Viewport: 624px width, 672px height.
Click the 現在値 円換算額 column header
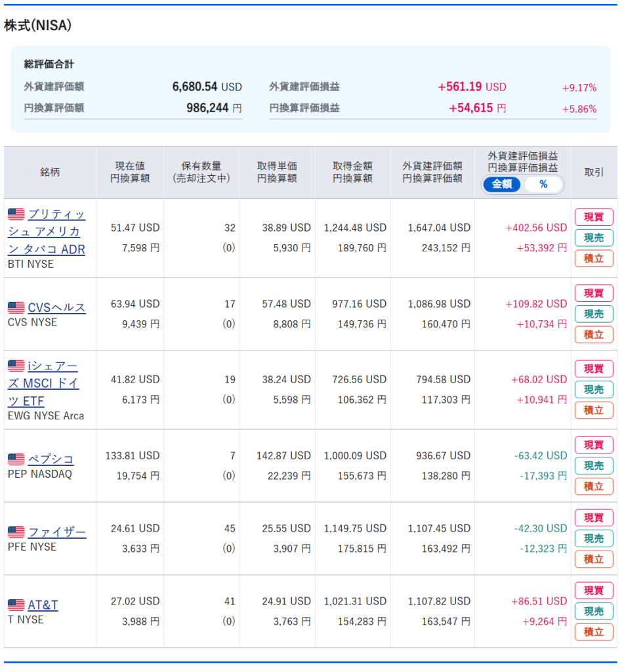(x=130, y=173)
